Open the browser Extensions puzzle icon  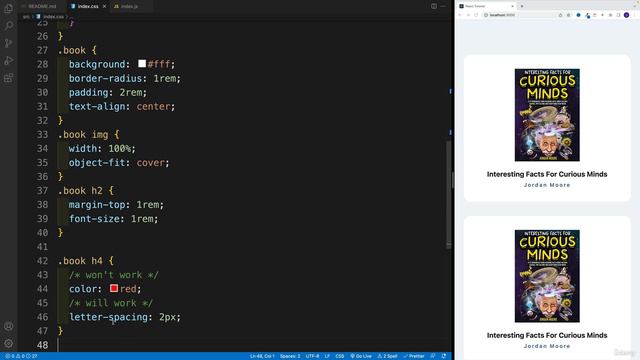[x=611, y=15]
